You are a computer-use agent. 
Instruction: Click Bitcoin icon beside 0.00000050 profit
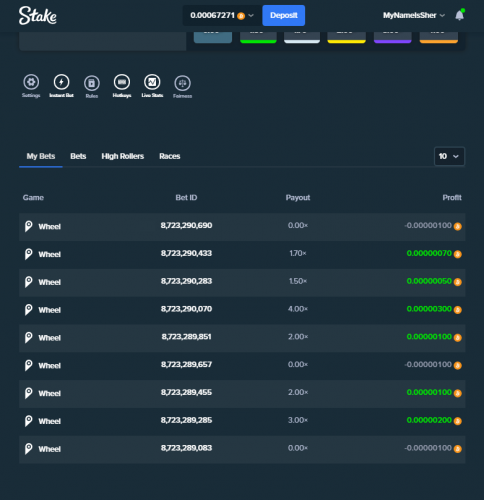pos(458,282)
